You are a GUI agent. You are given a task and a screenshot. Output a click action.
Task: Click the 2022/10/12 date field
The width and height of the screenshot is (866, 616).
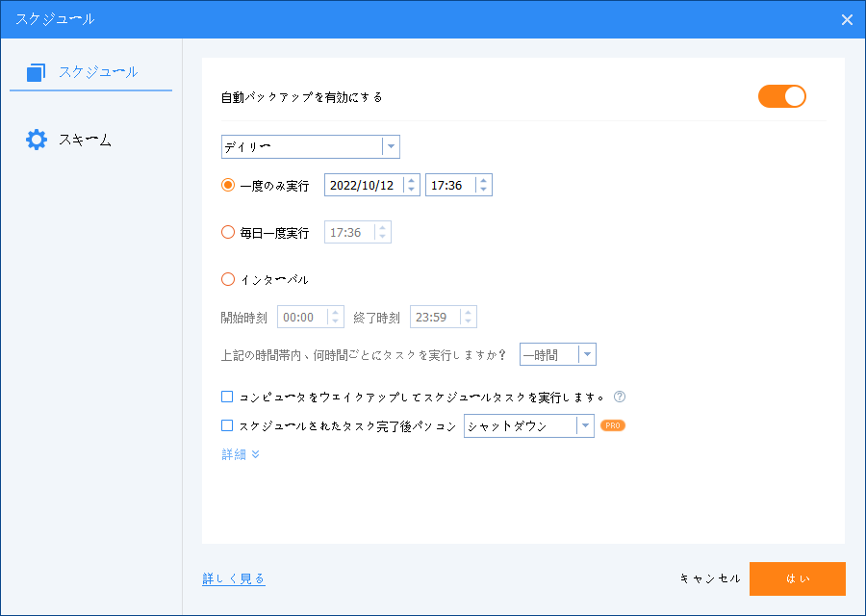click(x=363, y=185)
